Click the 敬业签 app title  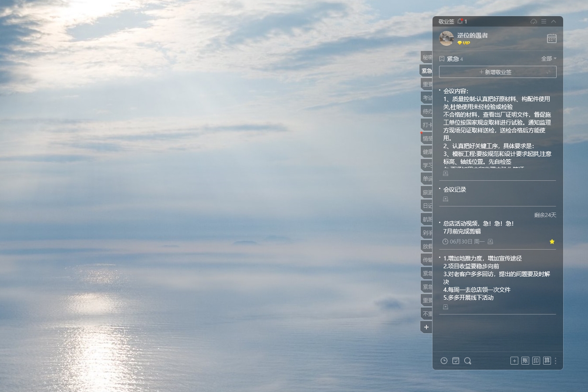click(446, 21)
